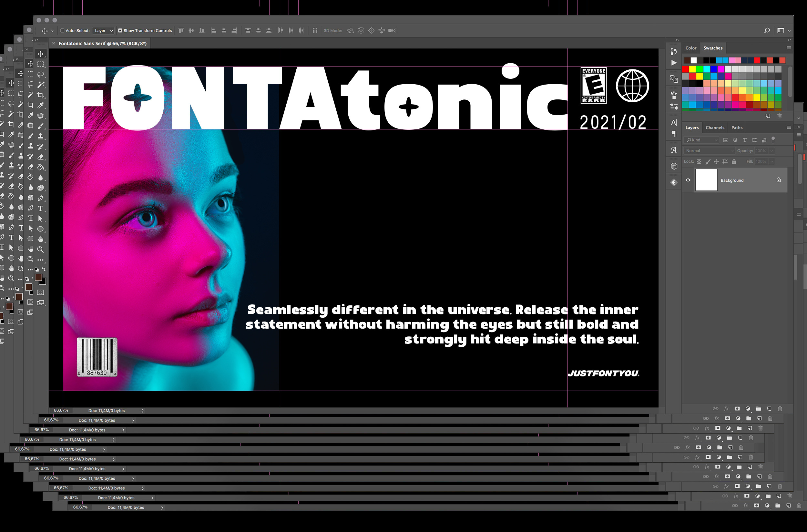This screenshot has width=807, height=532.
Task: Open the Auto-Select Layer dropdown
Action: click(x=104, y=31)
